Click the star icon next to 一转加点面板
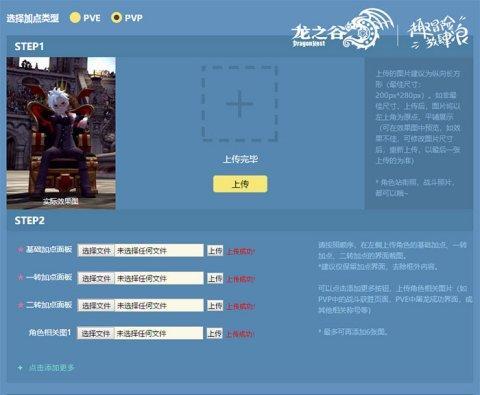480x395 pixels. [x=20, y=277]
